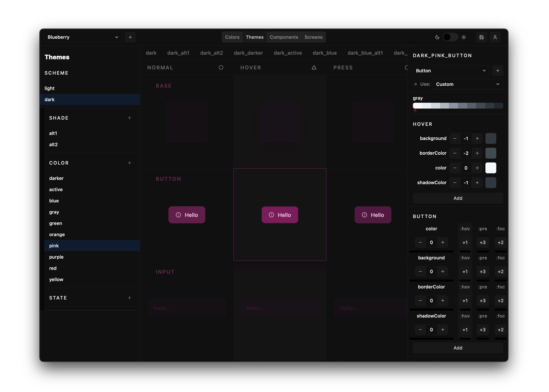Click the moon dark mode icon
The height and width of the screenshot is (392, 549).
pos(437,37)
